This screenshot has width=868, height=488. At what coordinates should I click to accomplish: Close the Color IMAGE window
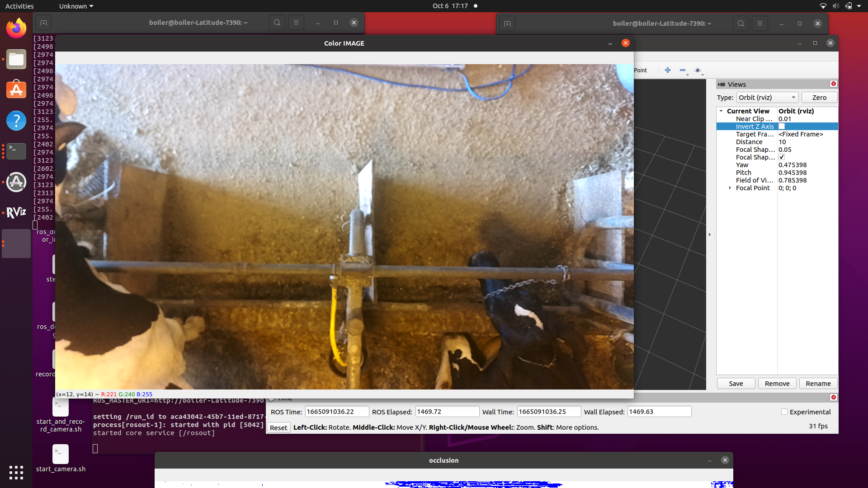coord(626,43)
